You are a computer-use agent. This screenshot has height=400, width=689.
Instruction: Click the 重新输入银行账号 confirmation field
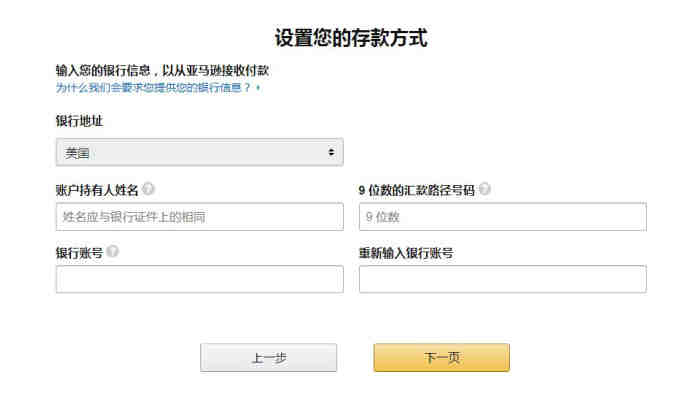tap(503, 279)
